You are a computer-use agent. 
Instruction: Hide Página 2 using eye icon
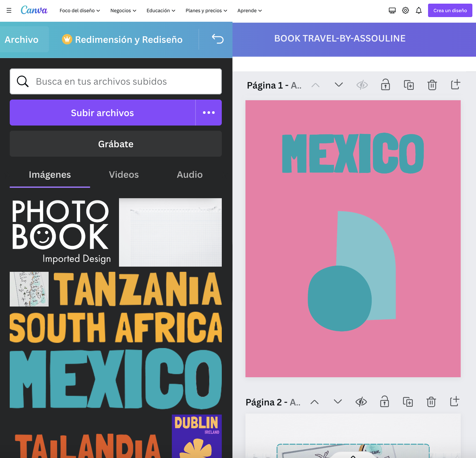[361, 402]
